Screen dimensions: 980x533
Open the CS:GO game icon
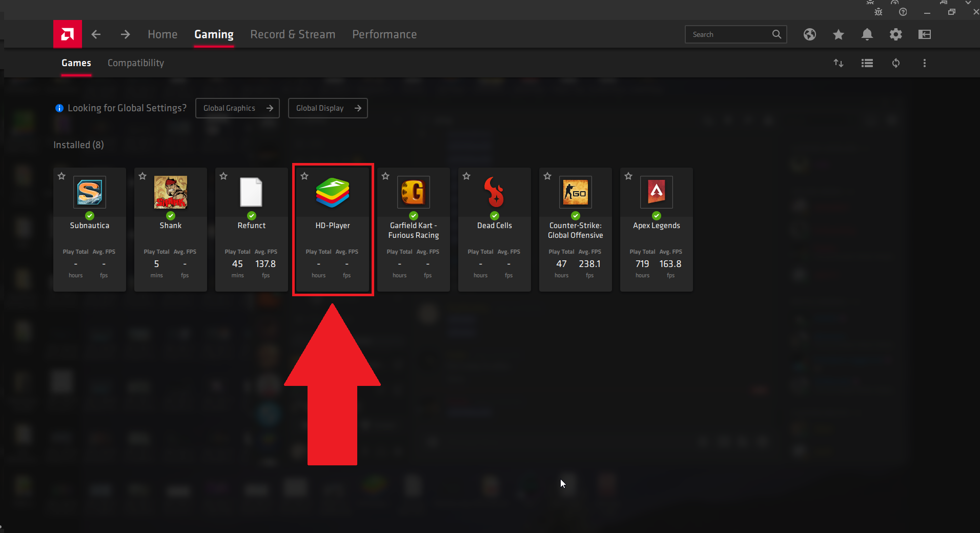point(576,192)
